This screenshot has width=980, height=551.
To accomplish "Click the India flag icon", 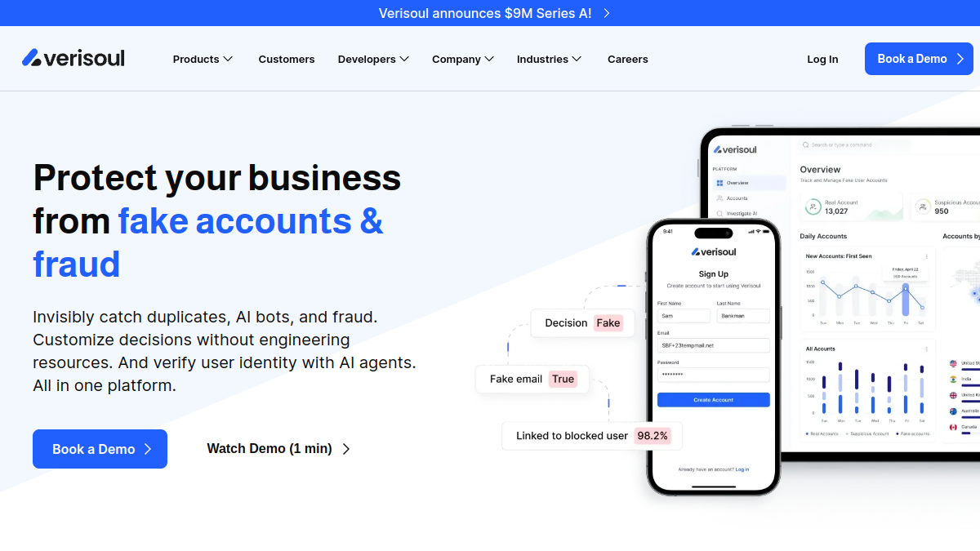I will tap(953, 379).
